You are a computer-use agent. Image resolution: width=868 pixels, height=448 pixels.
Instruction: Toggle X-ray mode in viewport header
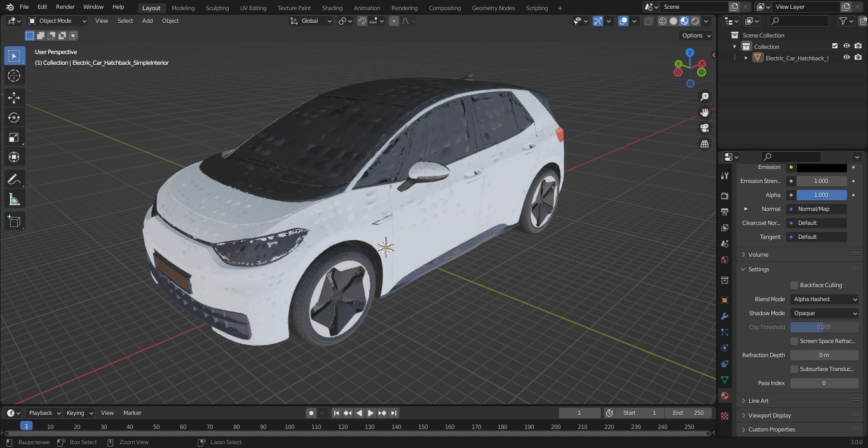648,21
